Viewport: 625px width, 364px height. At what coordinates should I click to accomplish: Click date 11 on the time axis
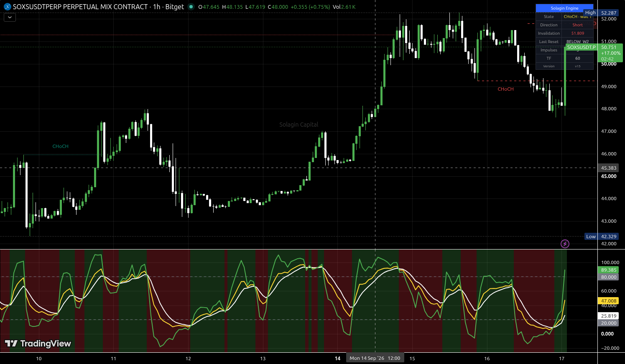(x=113, y=359)
